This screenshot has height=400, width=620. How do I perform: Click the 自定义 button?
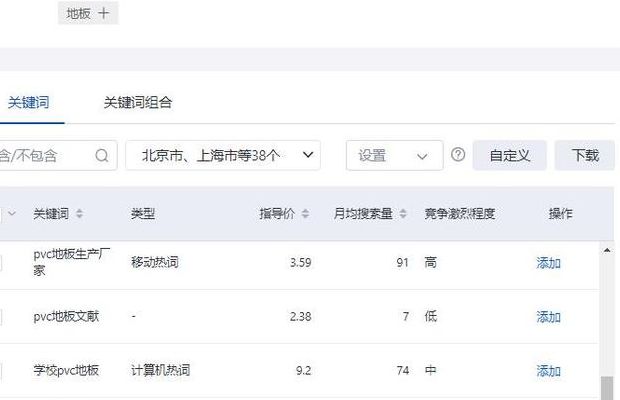510,155
